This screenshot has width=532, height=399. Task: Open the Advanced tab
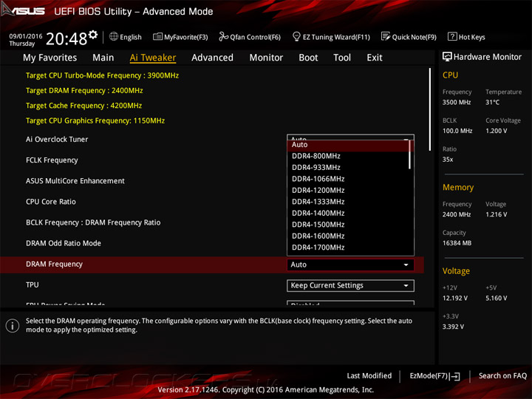point(212,58)
